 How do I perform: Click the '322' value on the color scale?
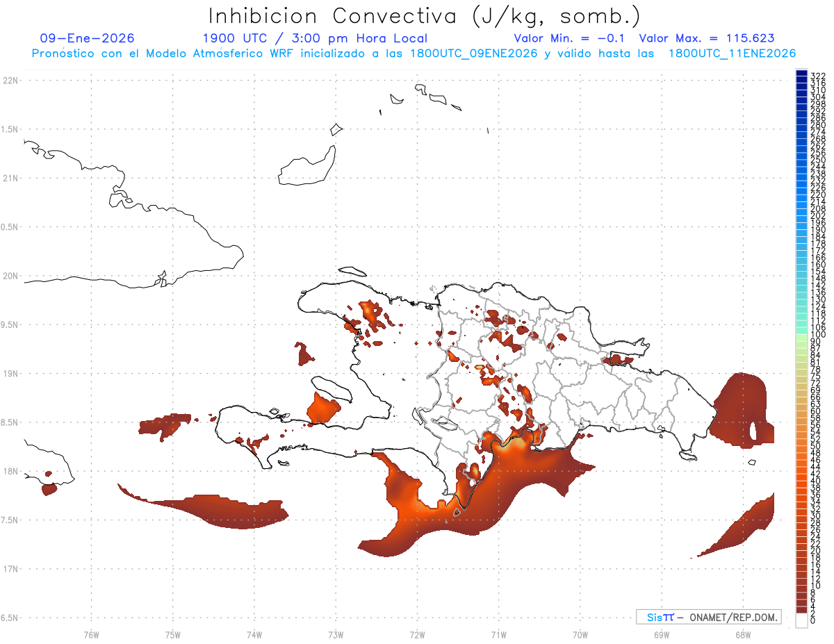[x=818, y=75]
